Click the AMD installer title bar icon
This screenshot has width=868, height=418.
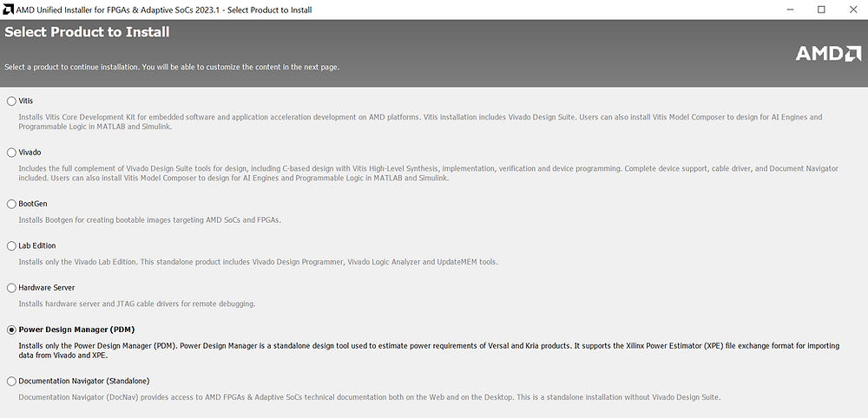[x=9, y=10]
